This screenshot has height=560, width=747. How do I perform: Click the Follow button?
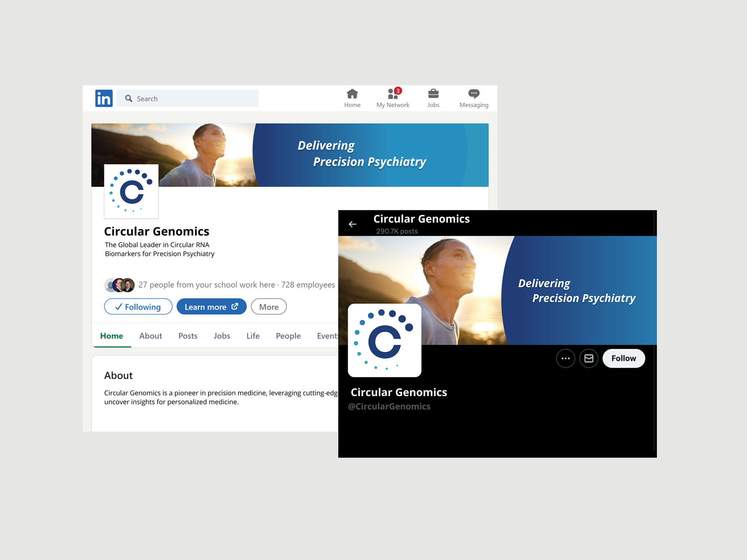coord(624,358)
